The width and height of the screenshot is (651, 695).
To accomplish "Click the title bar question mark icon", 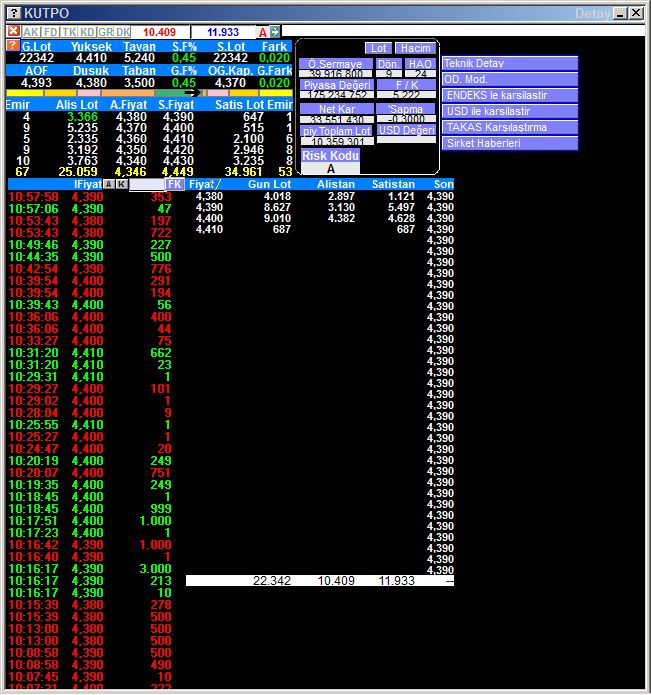I will click(14, 13).
